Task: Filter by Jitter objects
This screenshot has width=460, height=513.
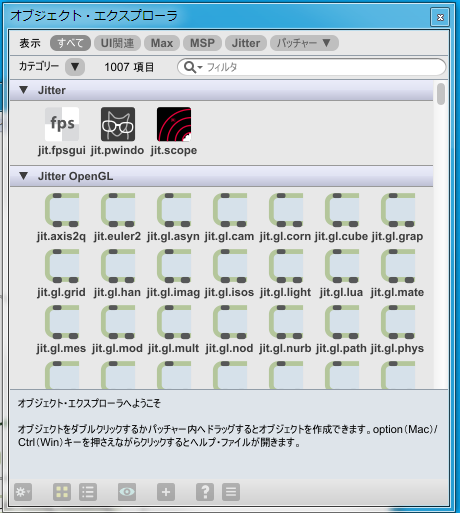Action: tap(246, 43)
